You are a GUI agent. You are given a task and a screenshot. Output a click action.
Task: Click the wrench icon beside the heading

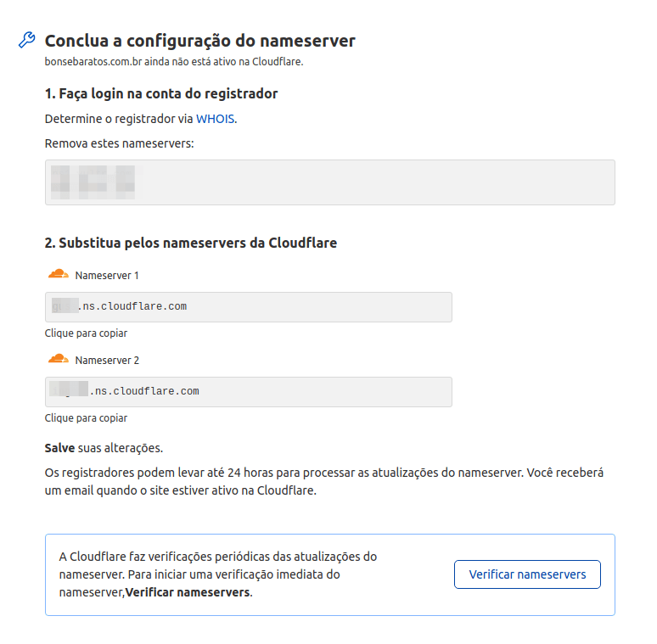pos(26,41)
